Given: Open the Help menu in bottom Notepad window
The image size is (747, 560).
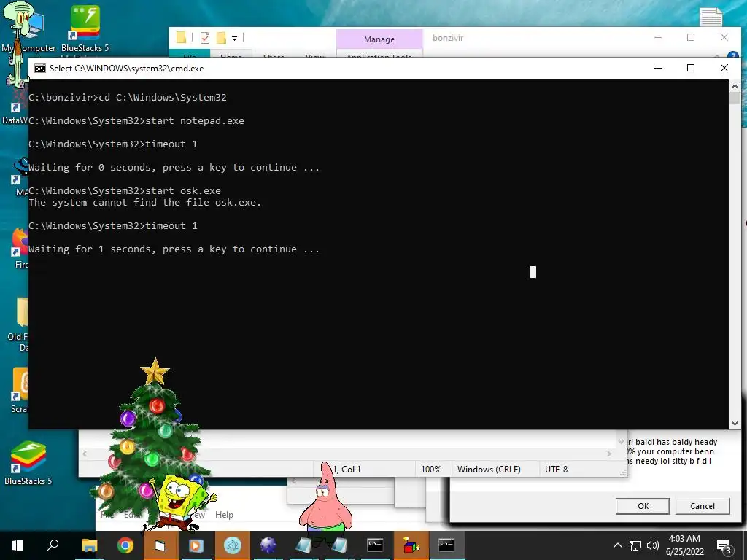Looking at the screenshot, I should 224,515.
